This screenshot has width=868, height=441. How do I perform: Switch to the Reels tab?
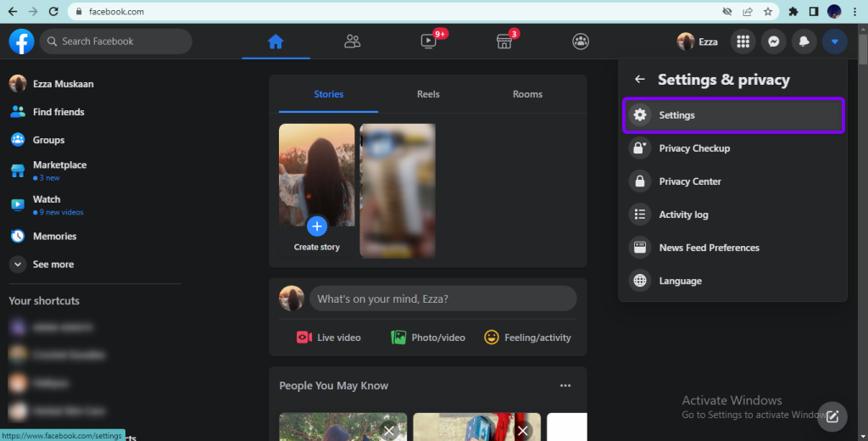pos(428,94)
